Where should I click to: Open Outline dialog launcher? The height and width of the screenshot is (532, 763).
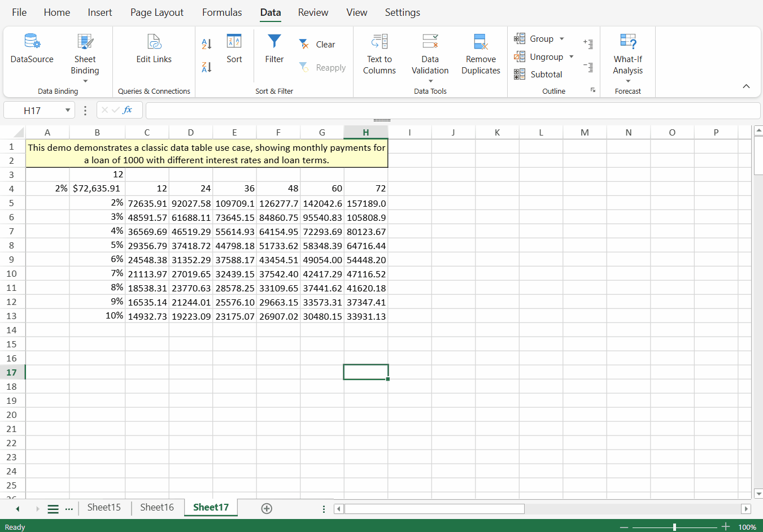point(593,90)
